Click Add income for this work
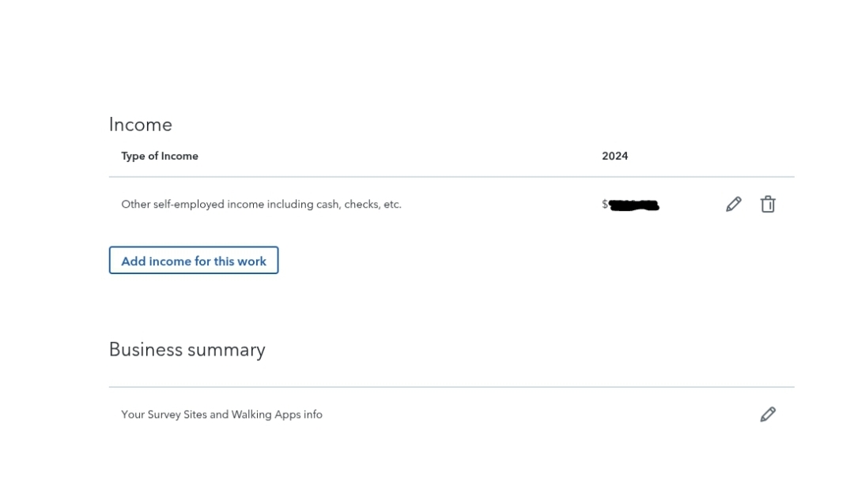854x504 pixels. 193,260
